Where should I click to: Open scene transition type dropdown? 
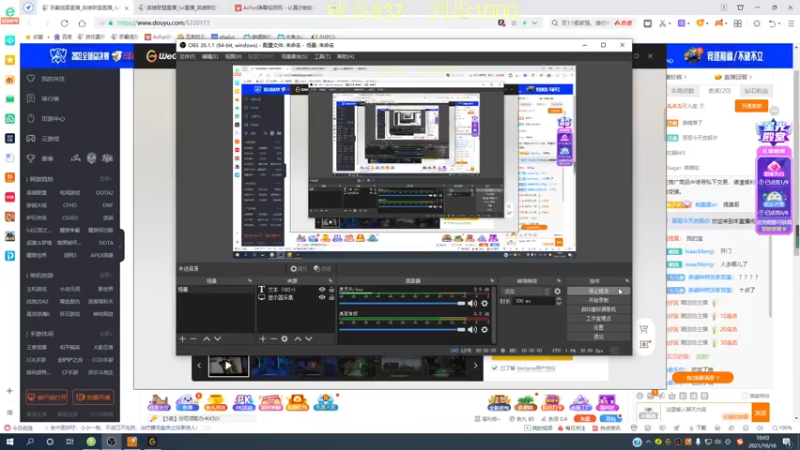[x=527, y=291]
